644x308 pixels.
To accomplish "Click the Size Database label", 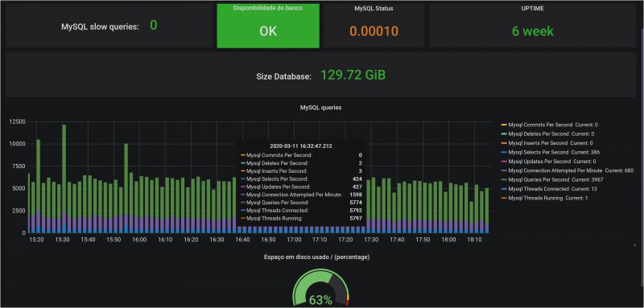I will point(284,76).
